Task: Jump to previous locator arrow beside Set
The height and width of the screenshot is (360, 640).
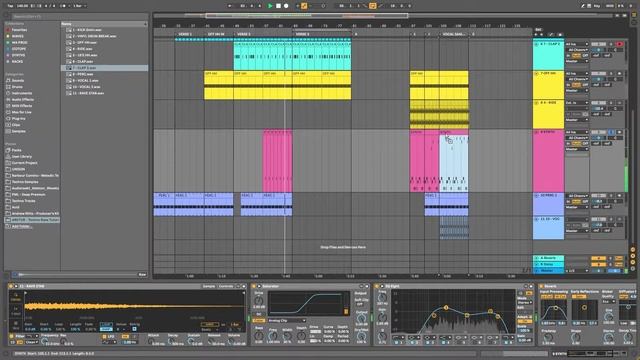Action: click(x=536, y=35)
